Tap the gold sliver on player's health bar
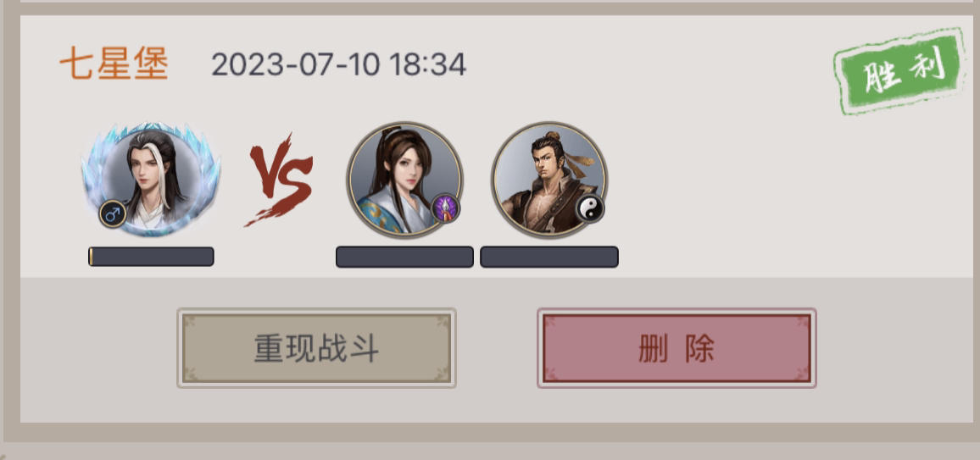This screenshot has height=460, width=980. point(92,257)
